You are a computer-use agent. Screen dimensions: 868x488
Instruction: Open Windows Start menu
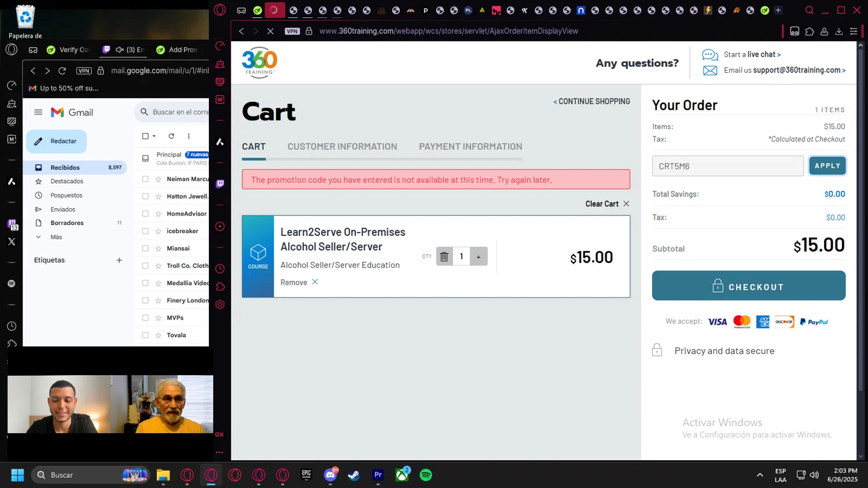click(17, 475)
